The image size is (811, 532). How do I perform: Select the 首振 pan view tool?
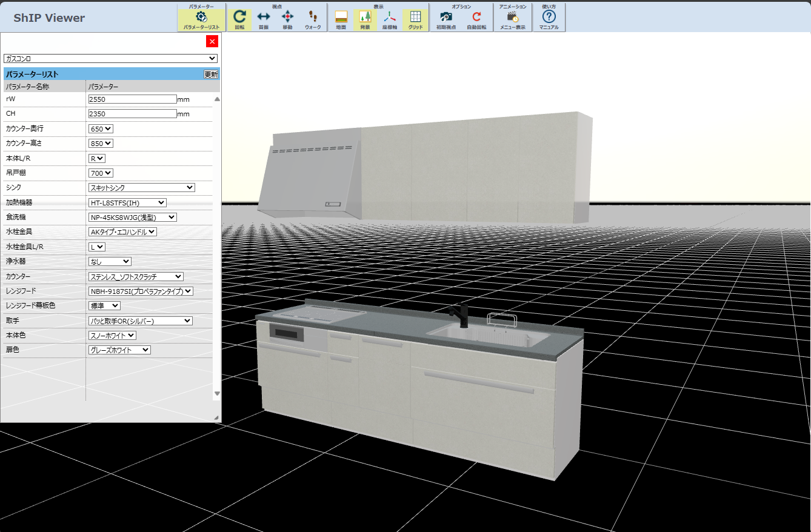click(264, 17)
